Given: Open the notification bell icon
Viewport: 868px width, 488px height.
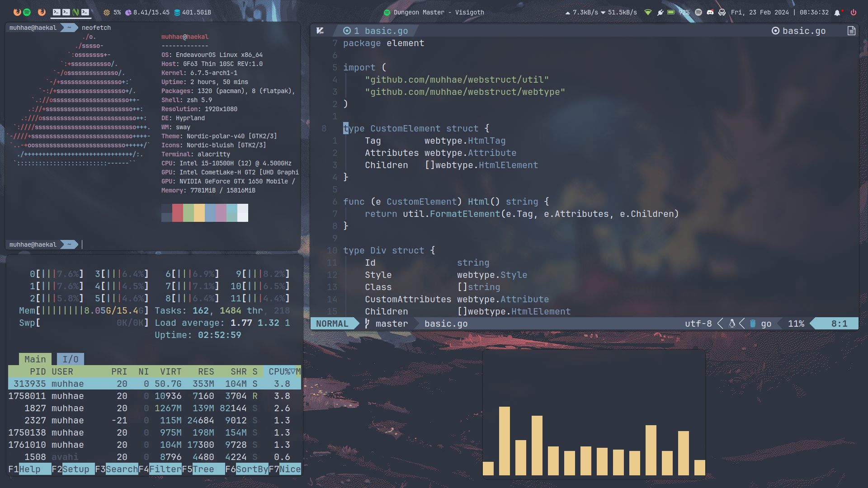Looking at the screenshot, I should (837, 13).
